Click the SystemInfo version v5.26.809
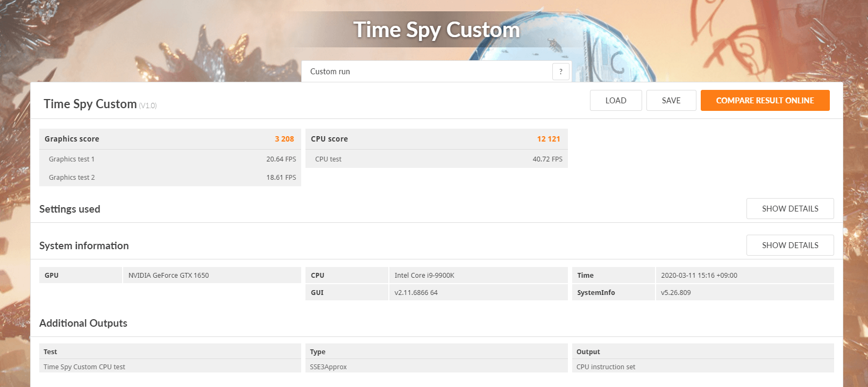Viewport: 868px width, 387px height. click(x=676, y=293)
